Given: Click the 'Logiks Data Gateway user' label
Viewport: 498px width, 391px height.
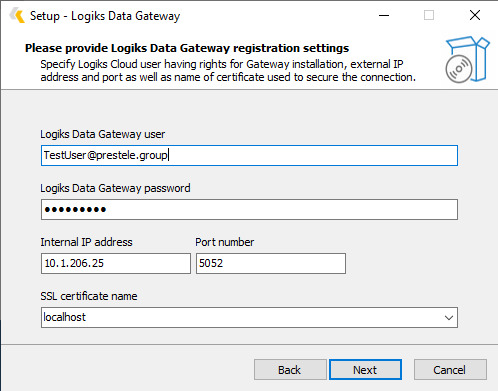Looking at the screenshot, I should 103,134.
